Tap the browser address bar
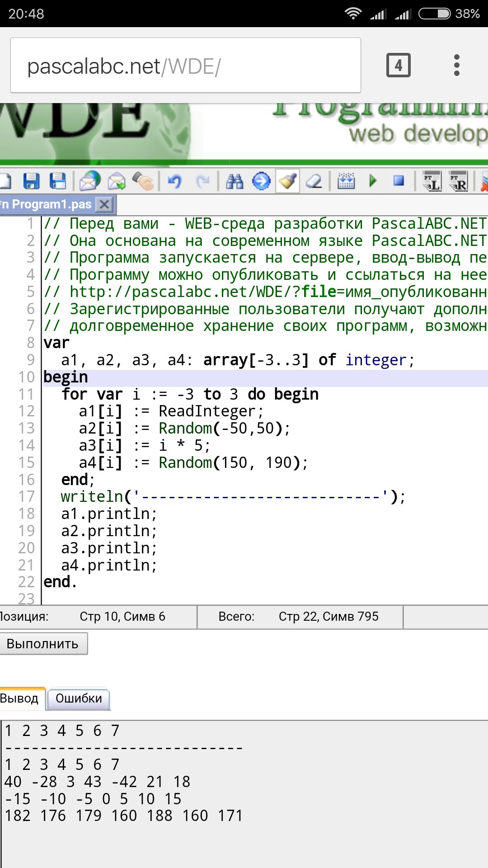 point(185,66)
